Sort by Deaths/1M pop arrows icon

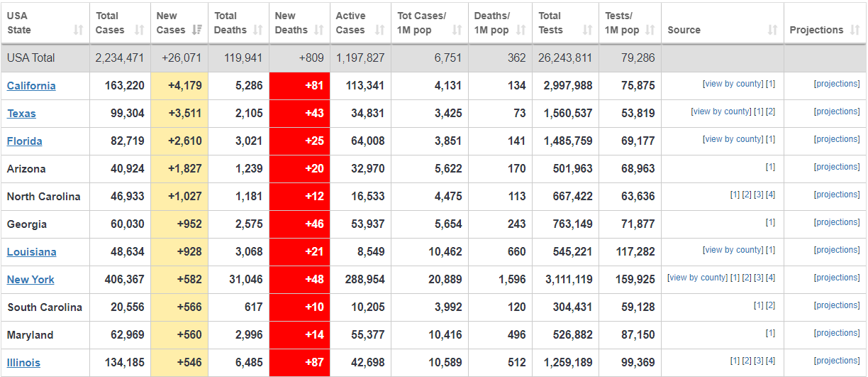(521, 30)
